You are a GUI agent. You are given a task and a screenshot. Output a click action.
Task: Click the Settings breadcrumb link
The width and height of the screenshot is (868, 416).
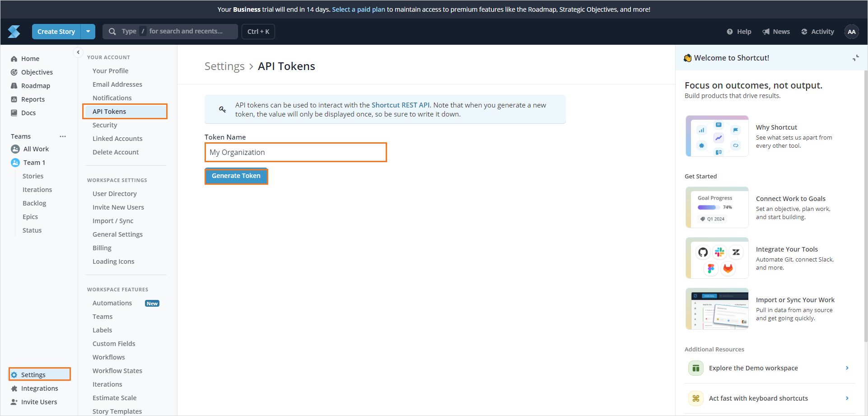224,66
